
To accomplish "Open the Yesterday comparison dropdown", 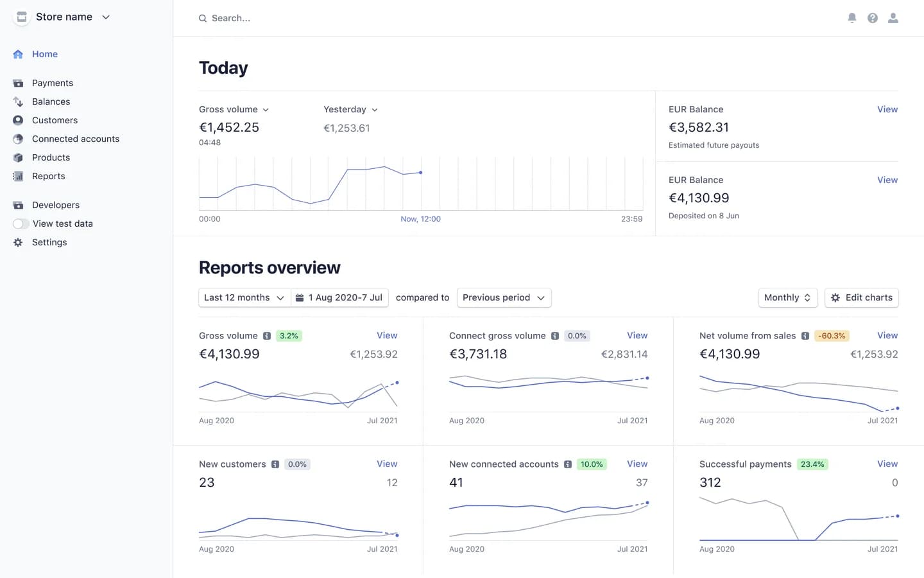I will 351,110.
